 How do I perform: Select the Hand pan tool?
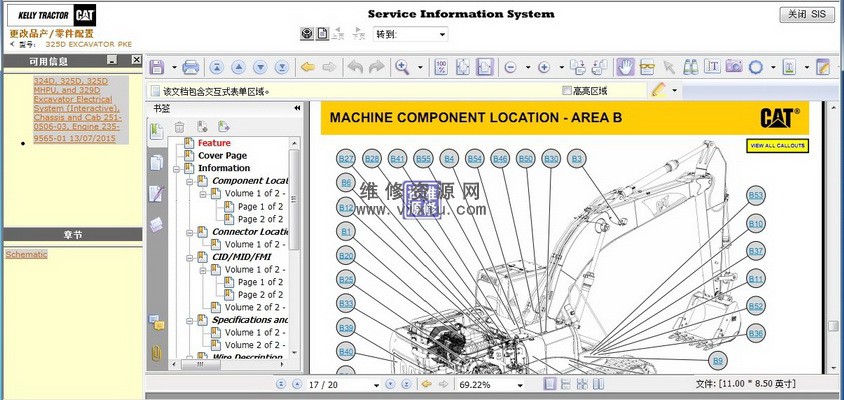tap(625, 67)
